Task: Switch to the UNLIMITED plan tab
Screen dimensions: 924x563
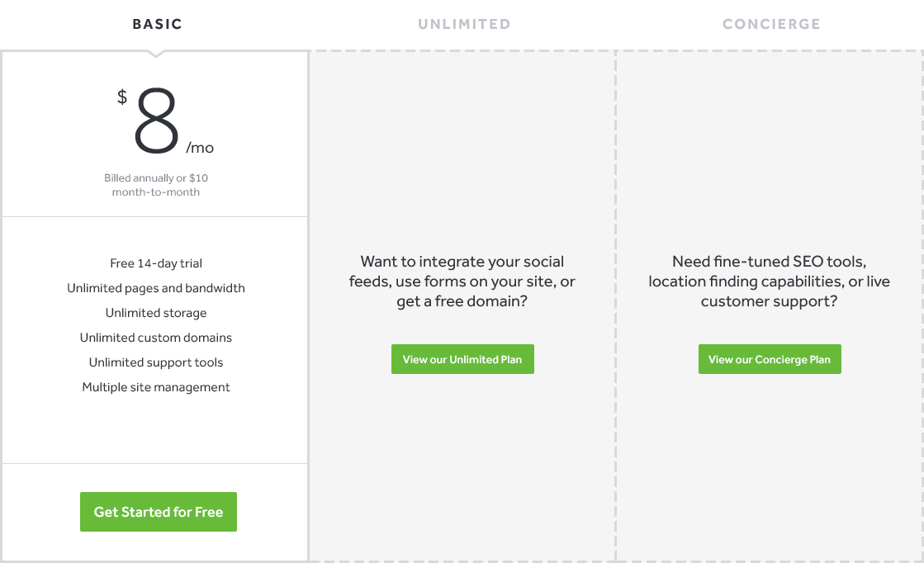Action: click(x=464, y=24)
